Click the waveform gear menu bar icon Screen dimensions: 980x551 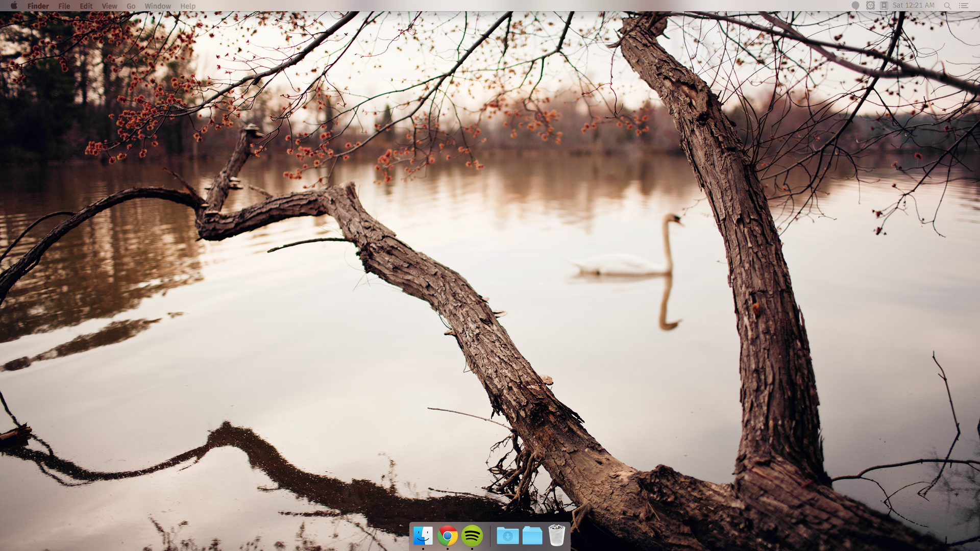[x=870, y=6]
